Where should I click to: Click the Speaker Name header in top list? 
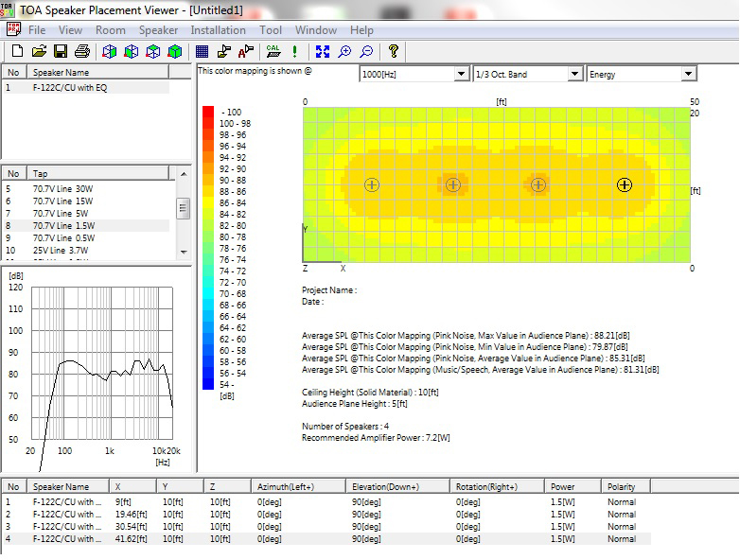point(97,72)
